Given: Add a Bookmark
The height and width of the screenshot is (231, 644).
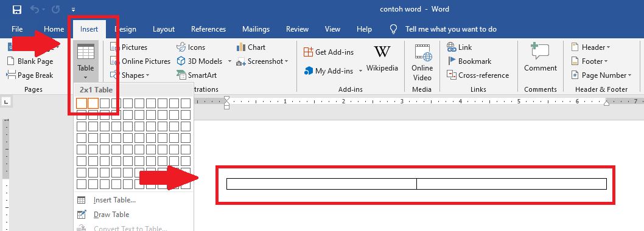Looking at the screenshot, I should (x=469, y=61).
